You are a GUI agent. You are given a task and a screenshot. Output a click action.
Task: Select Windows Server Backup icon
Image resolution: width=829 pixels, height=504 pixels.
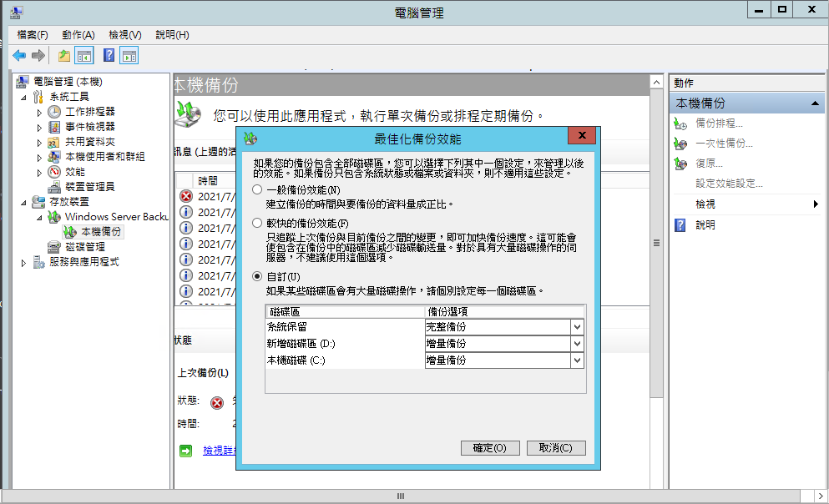coord(54,217)
